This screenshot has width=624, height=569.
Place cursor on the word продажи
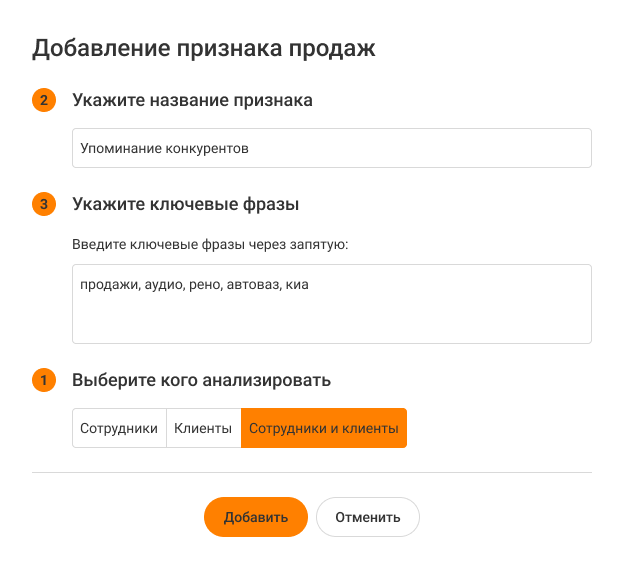tap(104, 285)
